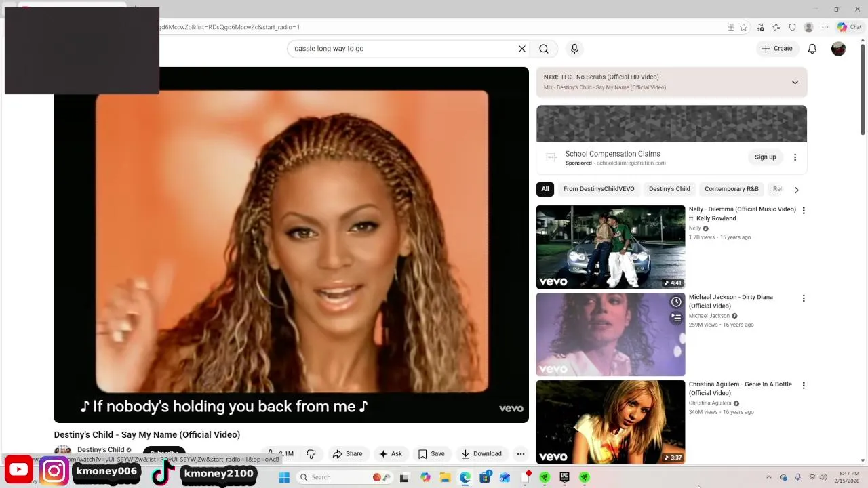This screenshot has width=868, height=488.
Task: Show hidden system tray icons
Action: [768, 477]
